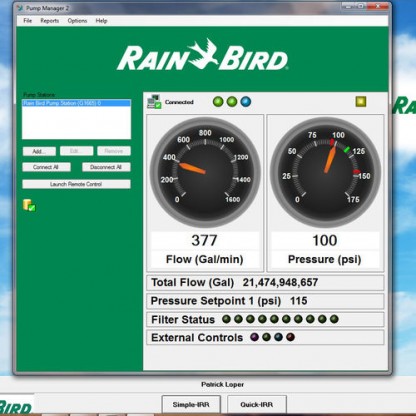Click the disabled Remove button
The image size is (416, 416).
click(114, 151)
